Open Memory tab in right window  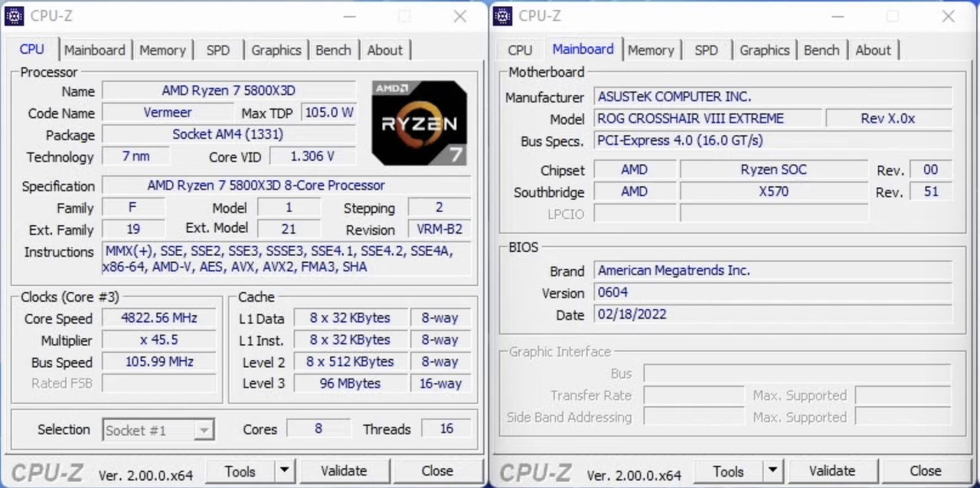coord(651,50)
